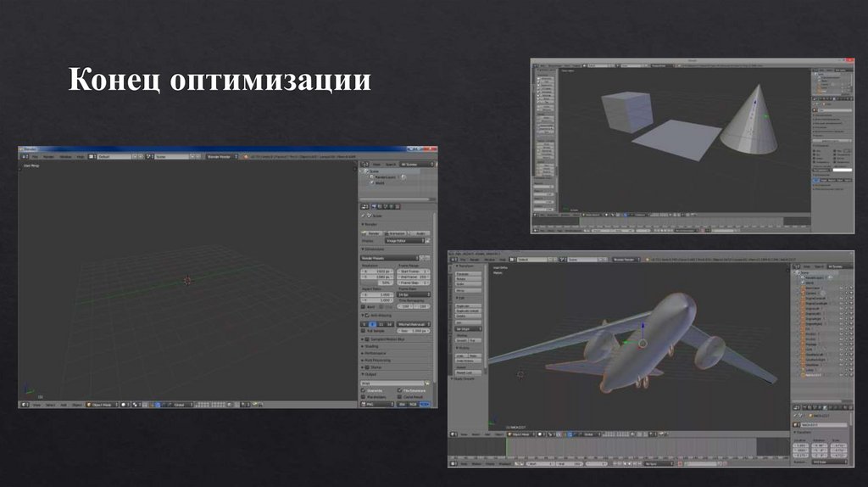The height and width of the screenshot is (487, 868).
Task: Toggle the Anti-Aliasing checkbox in left window
Action: click(x=365, y=315)
